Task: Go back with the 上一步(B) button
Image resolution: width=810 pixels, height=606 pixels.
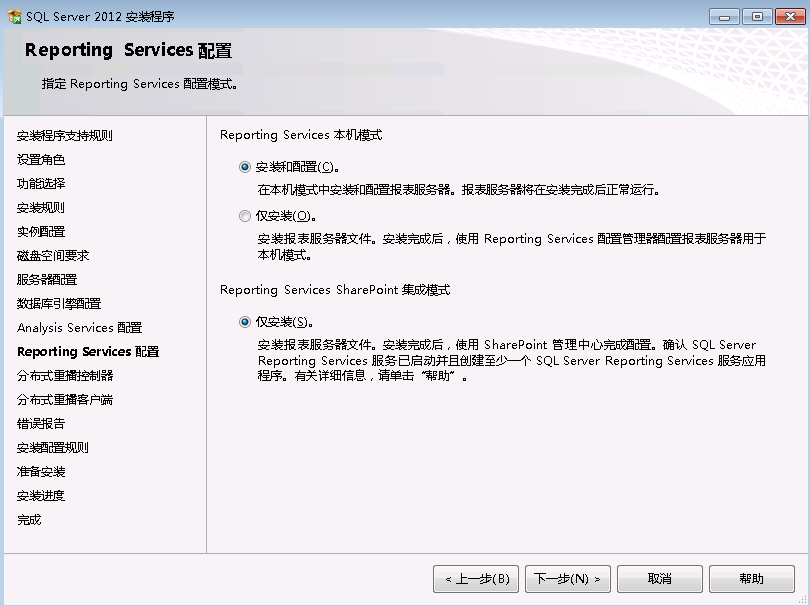Action: click(x=476, y=579)
